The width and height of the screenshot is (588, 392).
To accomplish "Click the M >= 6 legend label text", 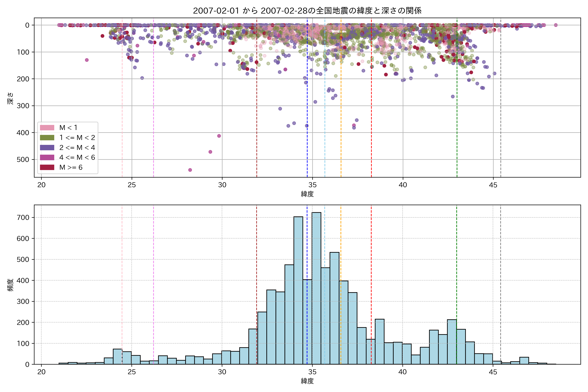I will 71,167.
